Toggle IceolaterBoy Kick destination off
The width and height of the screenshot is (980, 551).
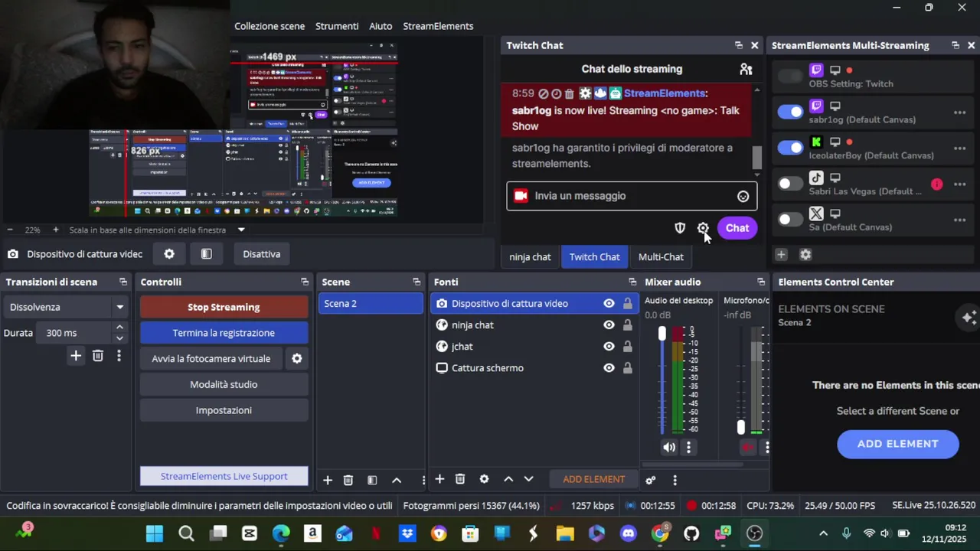point(790,148)
